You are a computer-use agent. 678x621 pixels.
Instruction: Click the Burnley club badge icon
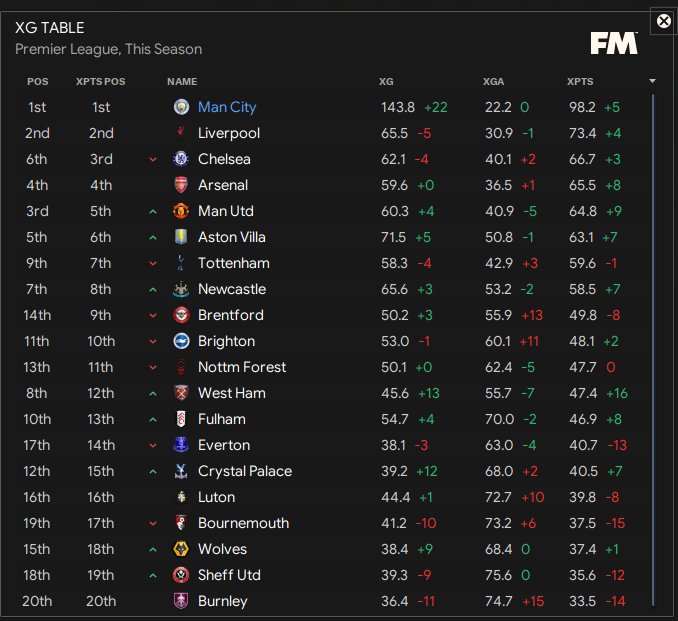181,601
